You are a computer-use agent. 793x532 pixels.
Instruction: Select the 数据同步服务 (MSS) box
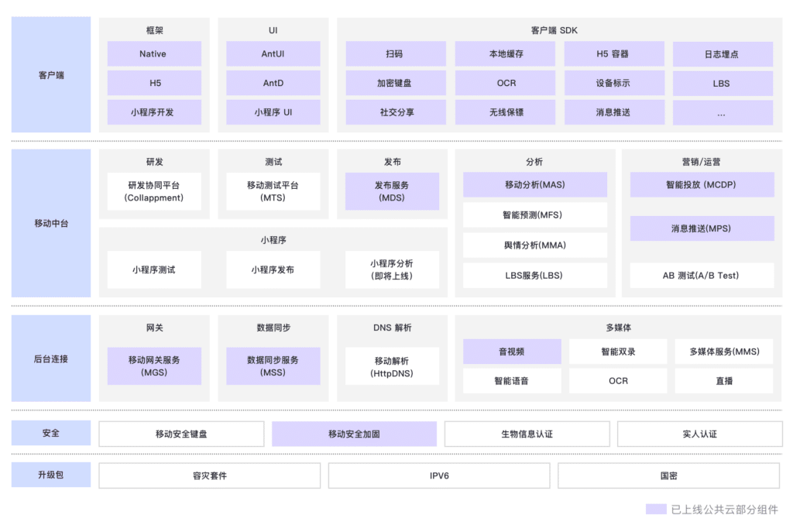click(273, 366)
